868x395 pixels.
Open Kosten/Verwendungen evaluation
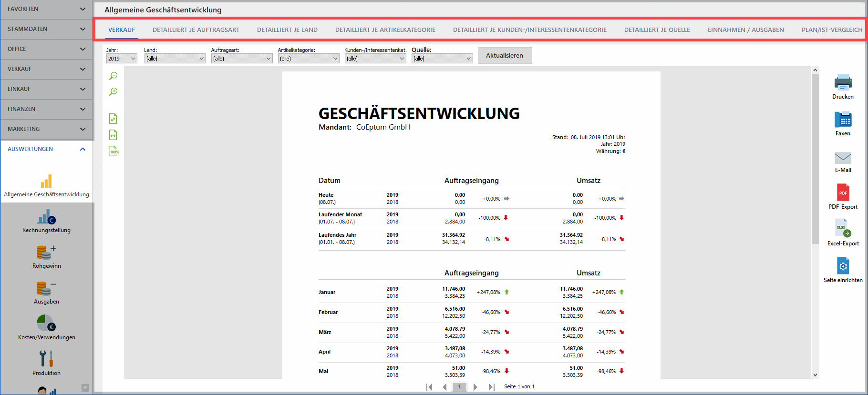coord(46,328)
